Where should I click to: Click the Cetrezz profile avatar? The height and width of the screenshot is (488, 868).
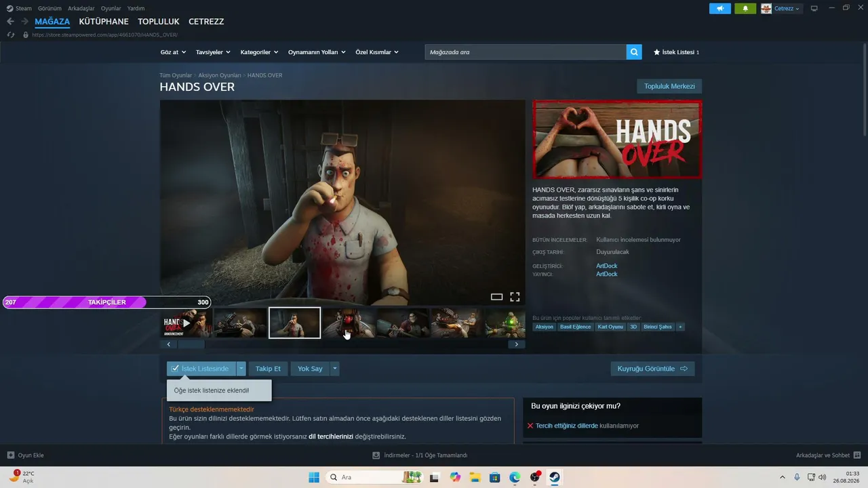(766, 8)
